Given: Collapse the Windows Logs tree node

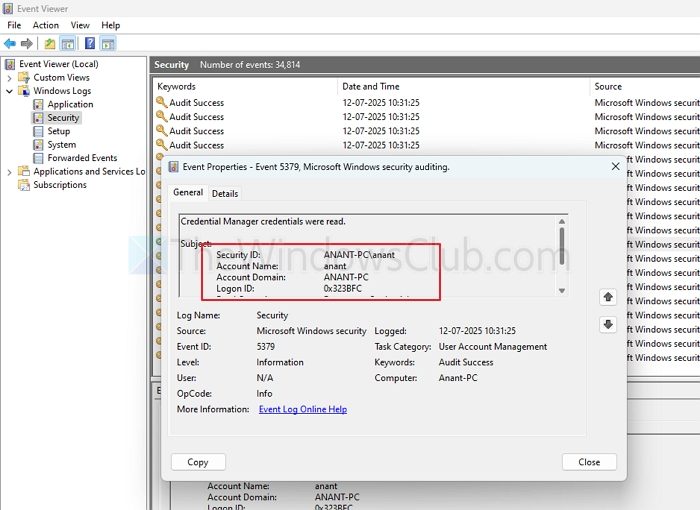Looking at the screenshot, I should 10,91.
